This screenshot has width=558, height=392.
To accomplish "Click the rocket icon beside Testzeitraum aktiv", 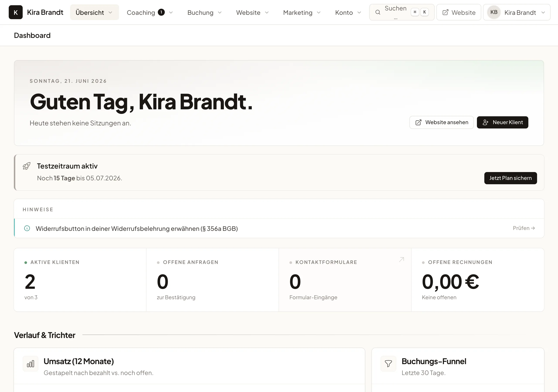I will click(x=27, y=166).
